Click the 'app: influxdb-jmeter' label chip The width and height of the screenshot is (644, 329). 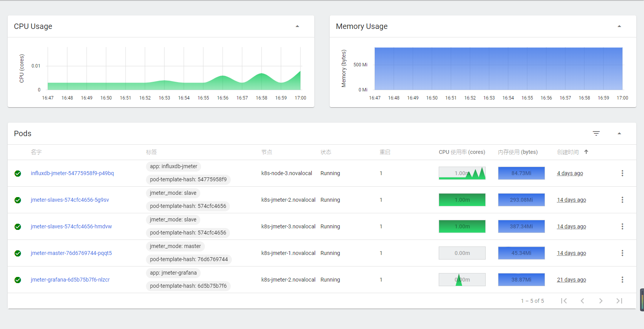click(x=173, y=166)
